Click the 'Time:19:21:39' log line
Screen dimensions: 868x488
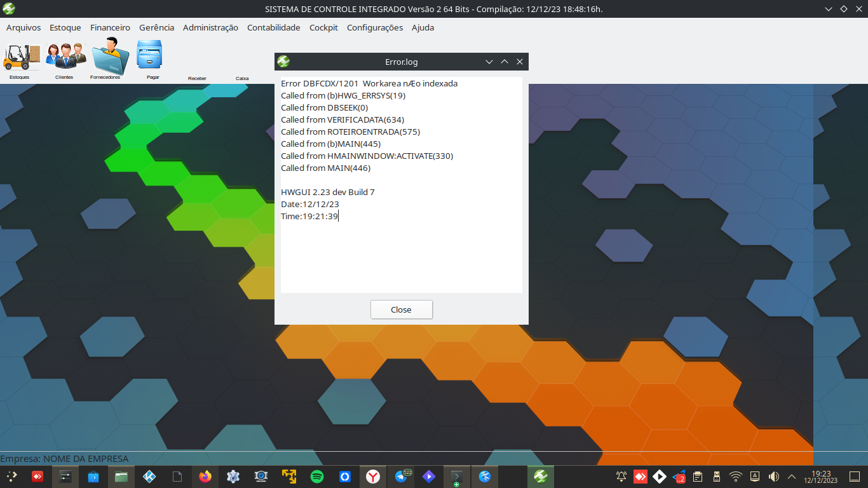310,216
